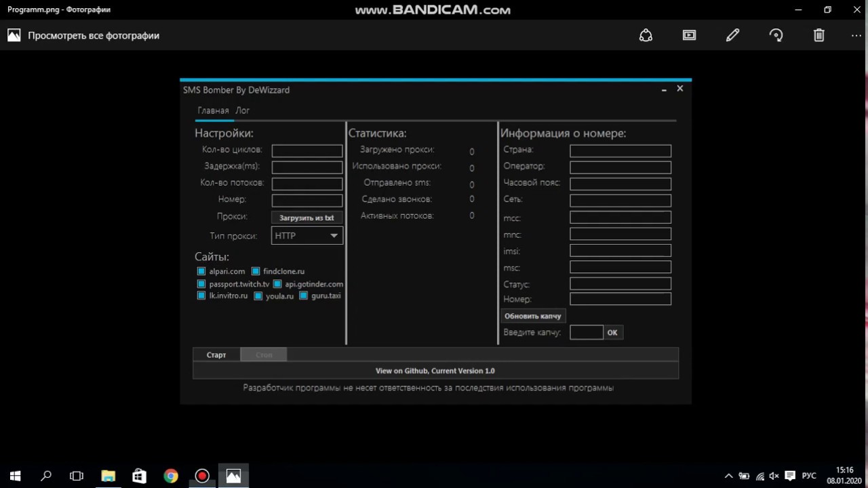Open Microsoft Store from the taskbar
The height and width of the screenshot is (488, 868).
[139, 476]
